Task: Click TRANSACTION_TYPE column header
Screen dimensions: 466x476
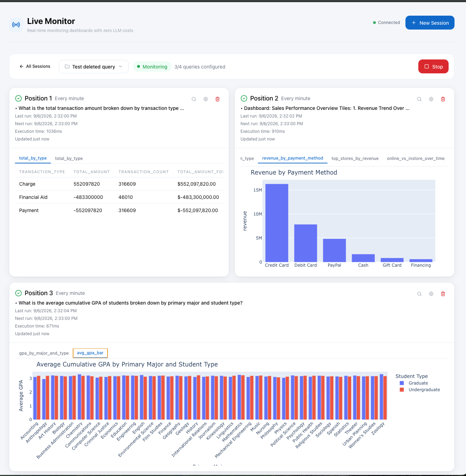Action: click(42, 172)
